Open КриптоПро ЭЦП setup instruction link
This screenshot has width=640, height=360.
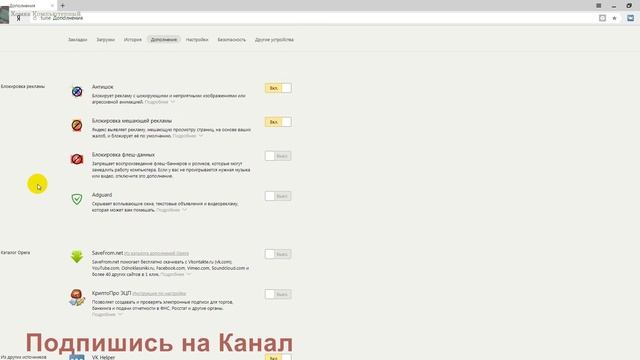(159, 293)
